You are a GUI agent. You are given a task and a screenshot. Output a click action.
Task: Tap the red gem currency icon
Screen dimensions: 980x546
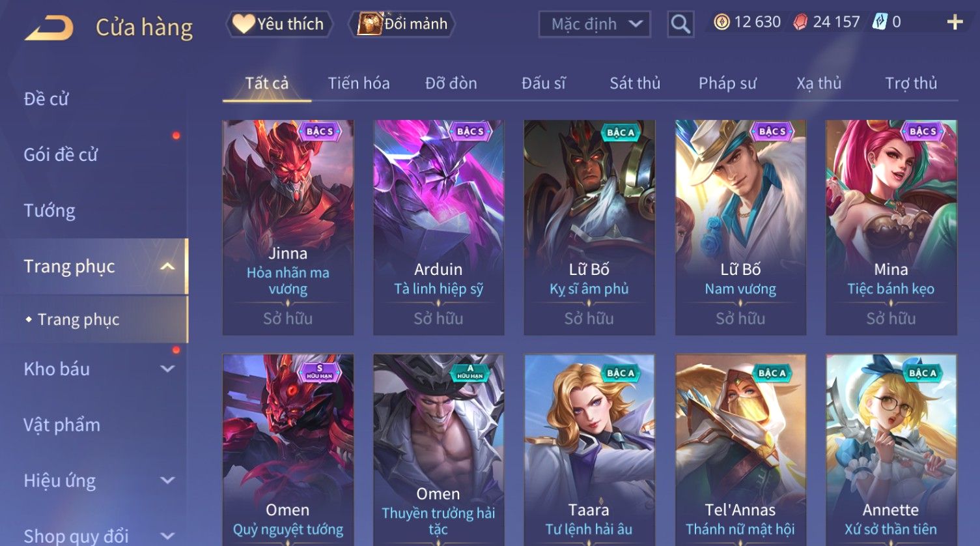click(x=800, y=22)
